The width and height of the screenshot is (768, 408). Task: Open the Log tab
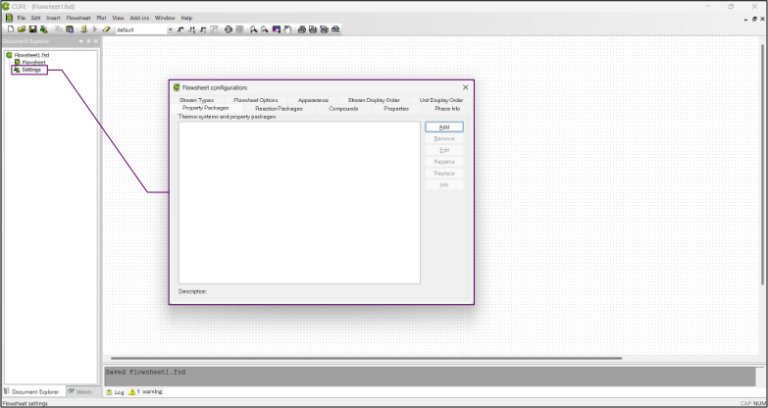pyautogui.click(x=116, y=392)
